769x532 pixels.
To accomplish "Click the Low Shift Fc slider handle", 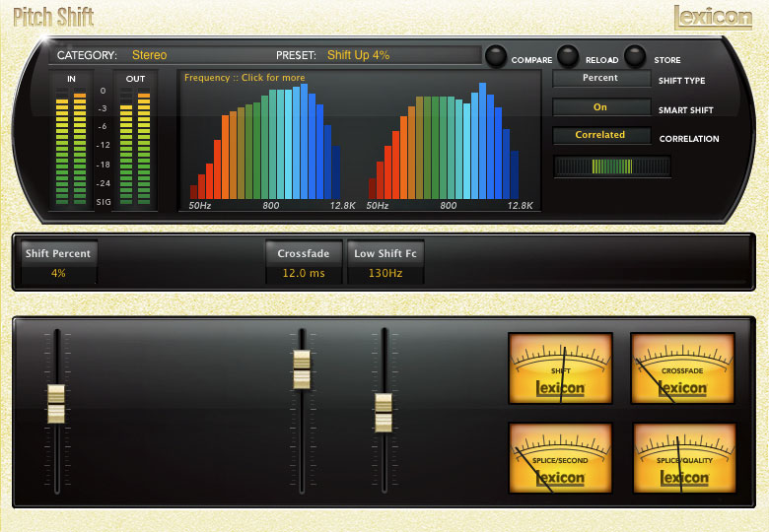I will click(384, 413).
